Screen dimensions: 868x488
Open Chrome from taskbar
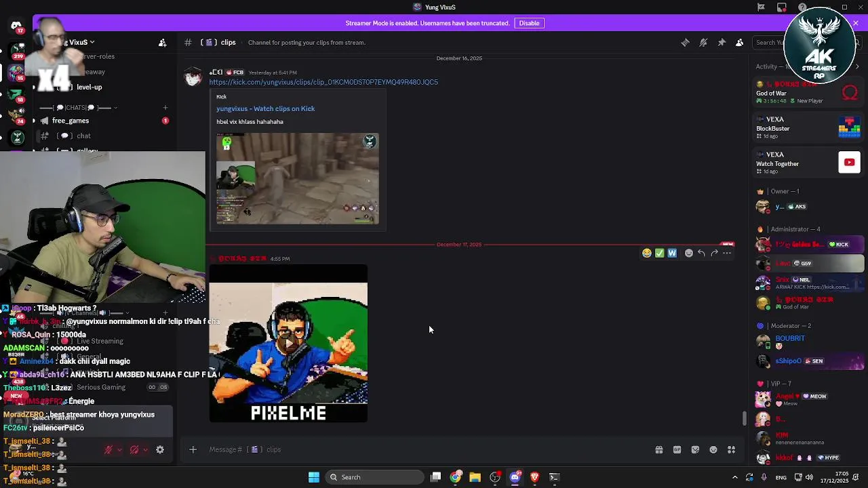[456, 477]
